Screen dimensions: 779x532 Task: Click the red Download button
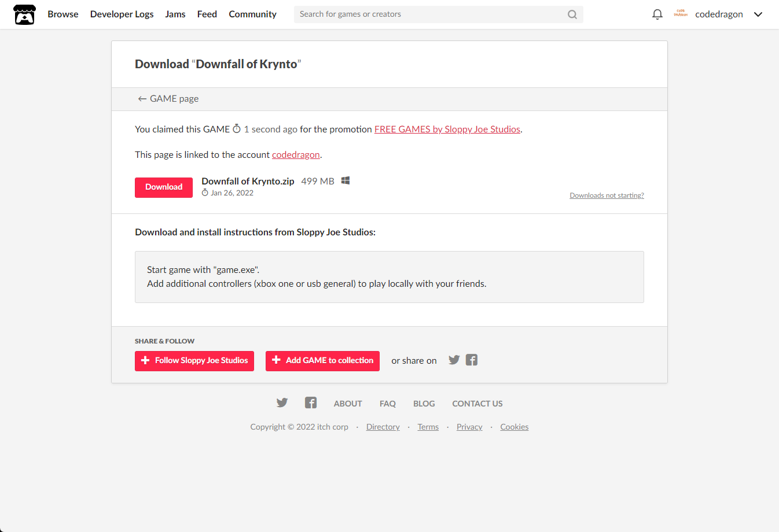(x=164, y=187)
